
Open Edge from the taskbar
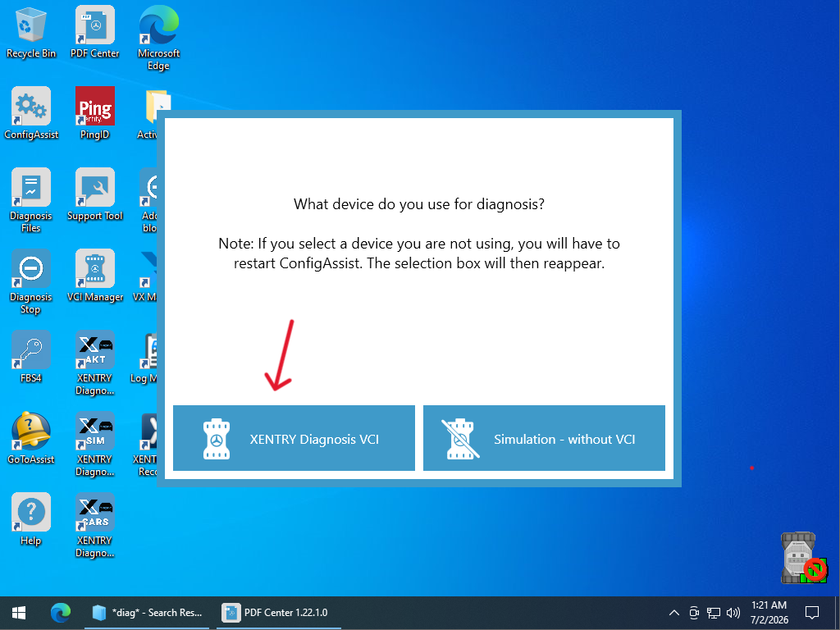coord(61,612)
